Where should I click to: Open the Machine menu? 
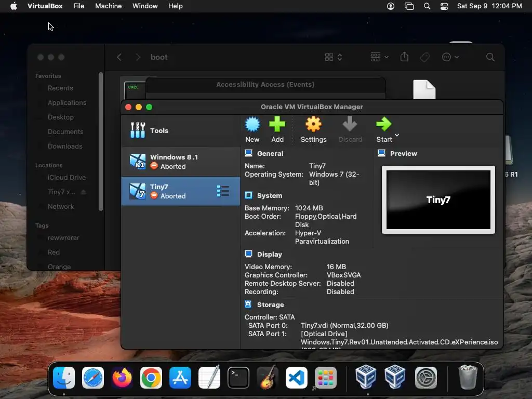click(108, 6)
